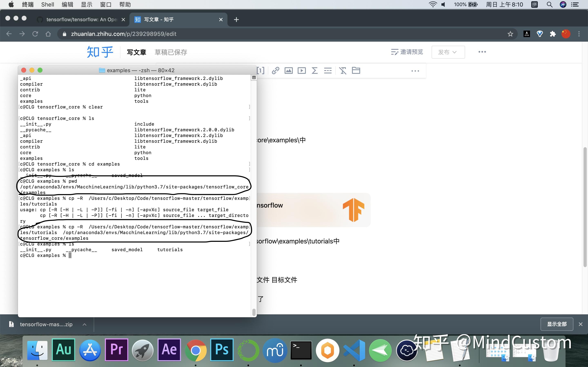Click the terminal window scrollbar
Viewport: 588px width, 367px height.
(254, 312)
